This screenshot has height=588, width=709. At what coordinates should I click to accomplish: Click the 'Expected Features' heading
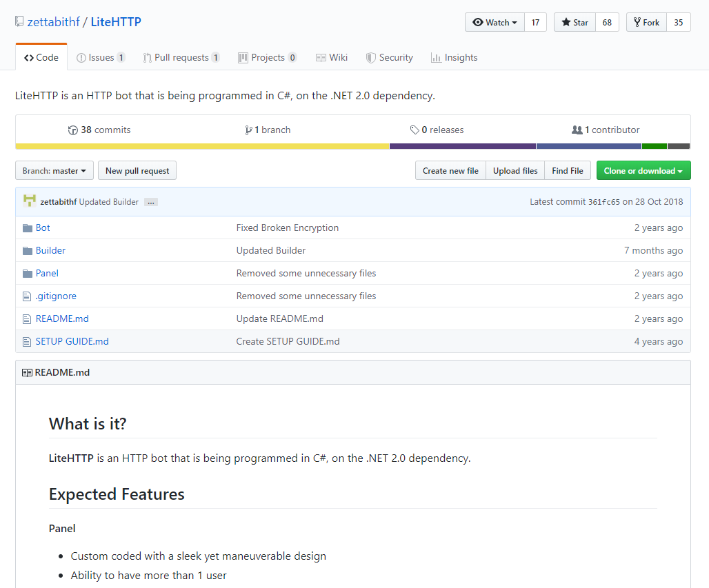tap(116, 494)
